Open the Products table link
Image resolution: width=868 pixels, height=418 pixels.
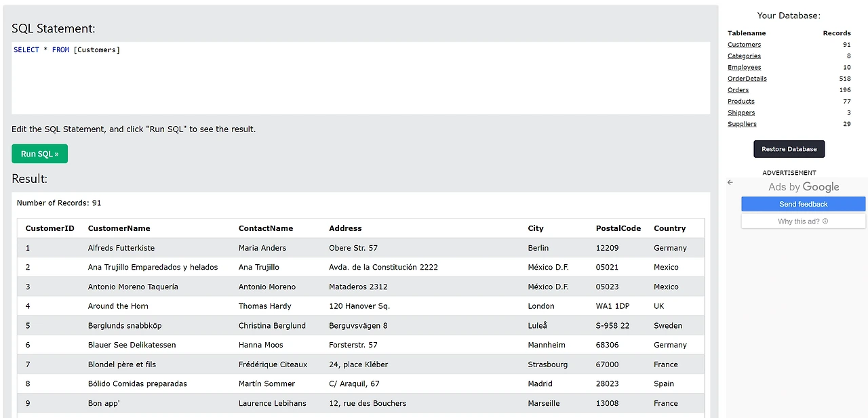(x=741, y=102)
